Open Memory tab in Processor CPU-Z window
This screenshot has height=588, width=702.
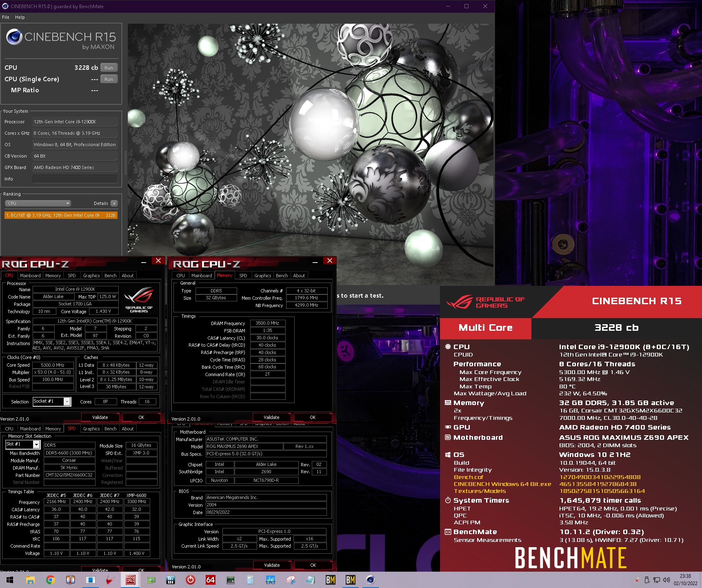pyautogui.click(x=53, y=276)
